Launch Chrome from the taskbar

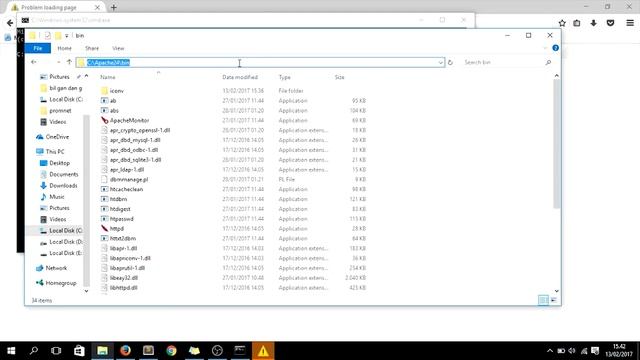click(171, 351)
